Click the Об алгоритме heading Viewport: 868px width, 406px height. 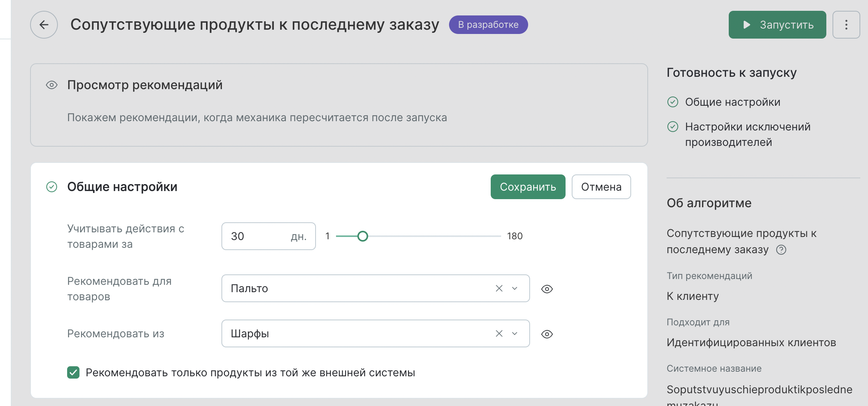point(709,203)
